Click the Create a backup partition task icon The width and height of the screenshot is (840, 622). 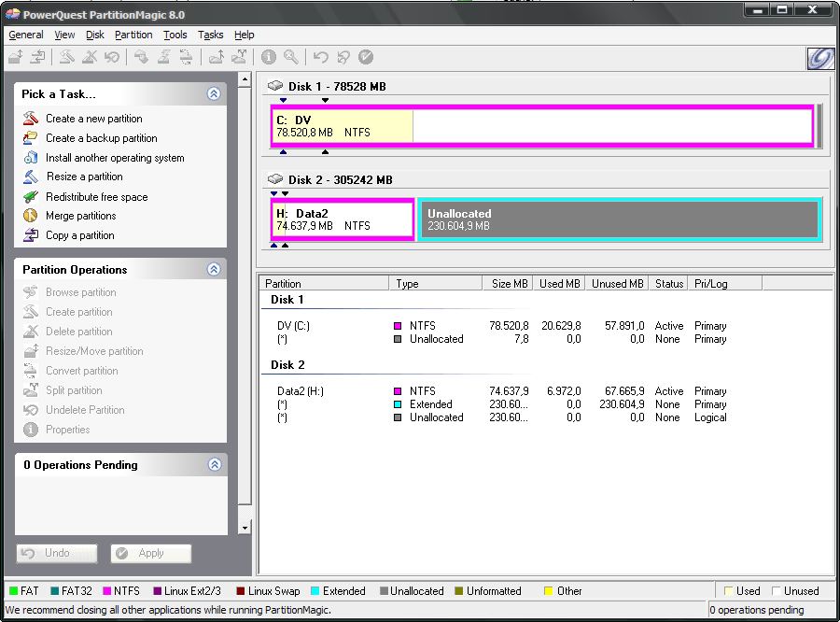tap(31, 138)
